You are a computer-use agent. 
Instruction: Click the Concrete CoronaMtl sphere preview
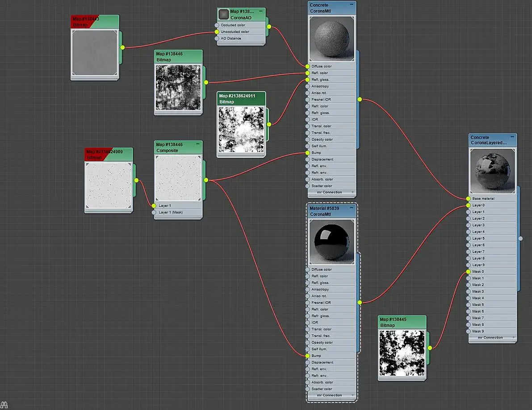(x=332, y=39)
